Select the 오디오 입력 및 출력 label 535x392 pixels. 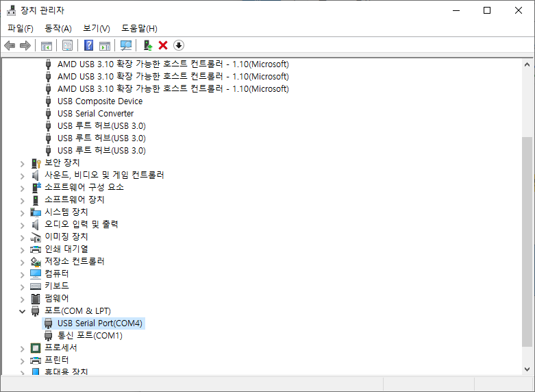(82, 224)
